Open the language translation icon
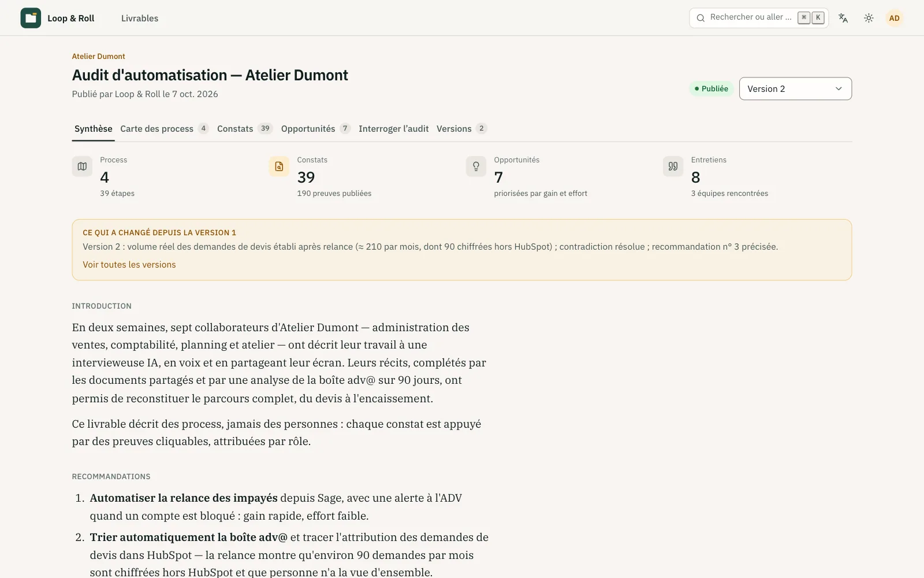 (x=843, y=18)
